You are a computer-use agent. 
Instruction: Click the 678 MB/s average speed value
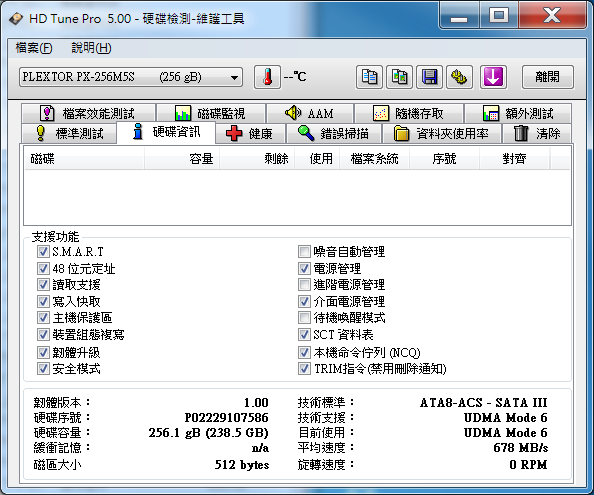point(521,448)
